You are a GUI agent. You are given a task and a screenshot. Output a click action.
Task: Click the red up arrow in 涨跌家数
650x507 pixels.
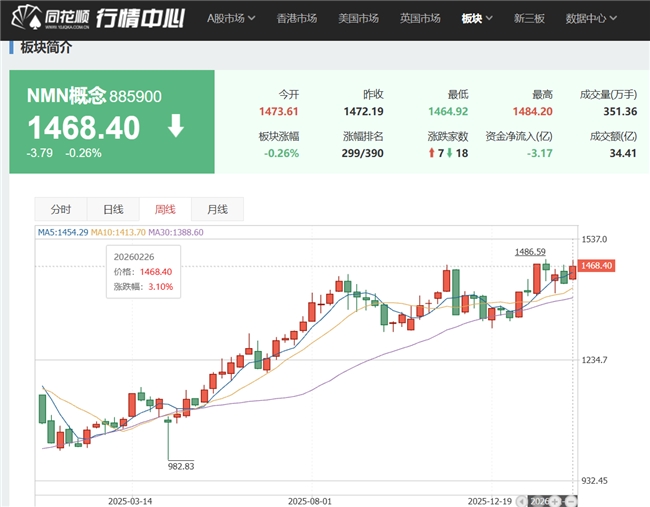(x=431, y=153)
